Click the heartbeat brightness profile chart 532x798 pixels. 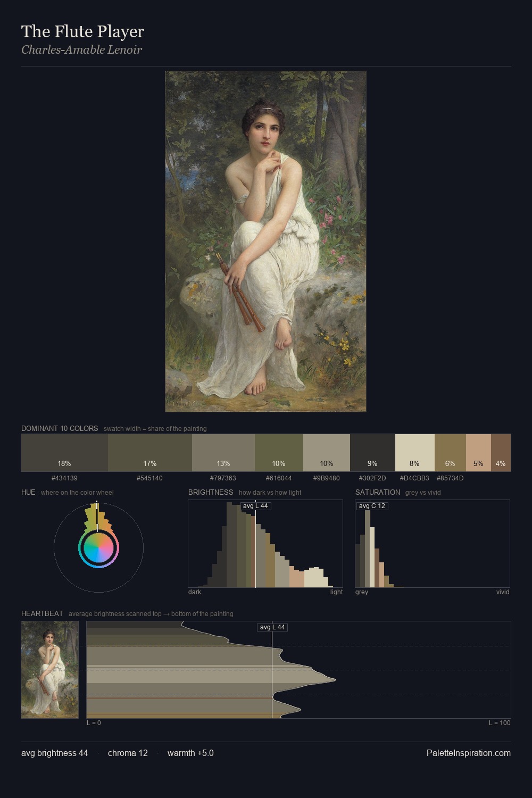tap(298, 670)
